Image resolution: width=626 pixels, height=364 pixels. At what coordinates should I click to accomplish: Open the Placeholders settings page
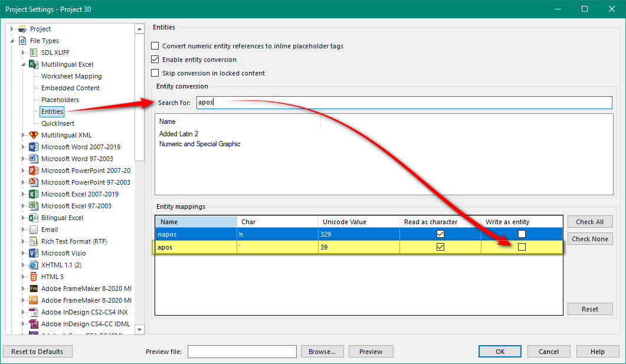[60, 100]
